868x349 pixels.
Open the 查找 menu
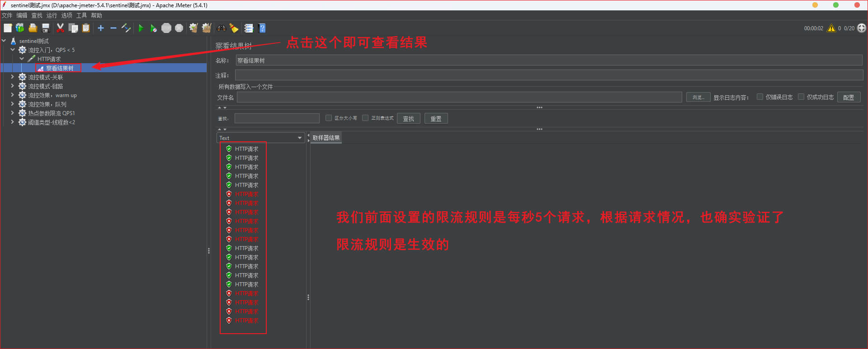[37, 15]
